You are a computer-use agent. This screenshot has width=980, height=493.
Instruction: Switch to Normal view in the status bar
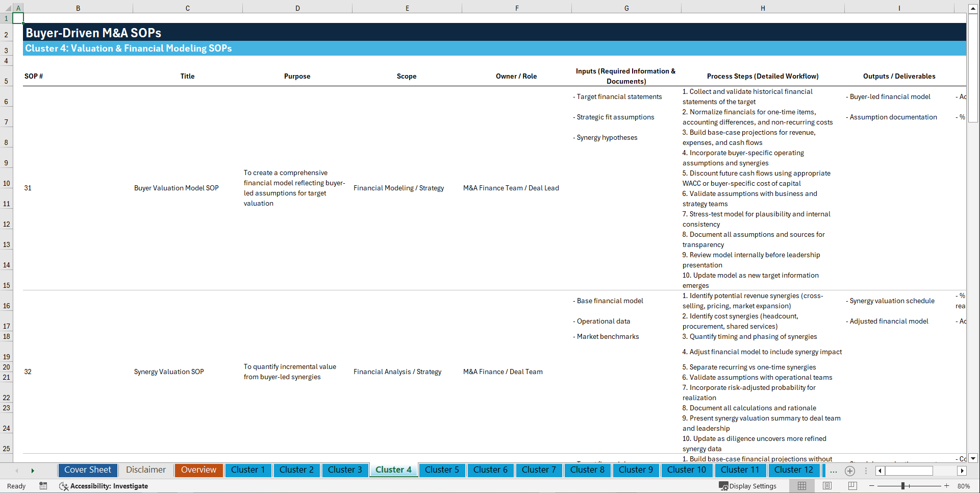801,486
